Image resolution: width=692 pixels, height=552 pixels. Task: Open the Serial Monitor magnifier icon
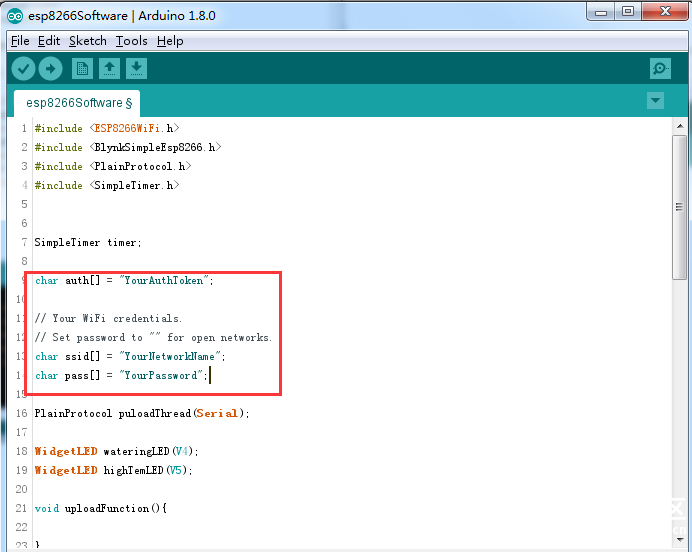660,69
